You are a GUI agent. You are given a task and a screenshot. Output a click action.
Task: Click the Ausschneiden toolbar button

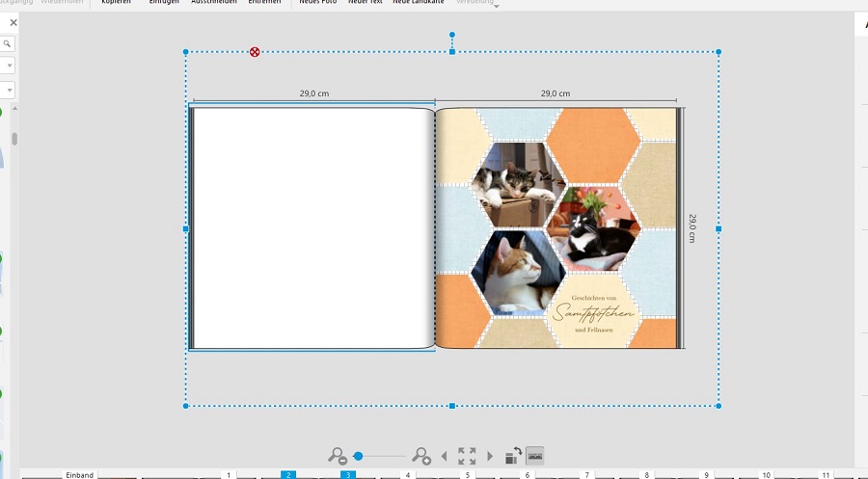coord(214,2)
